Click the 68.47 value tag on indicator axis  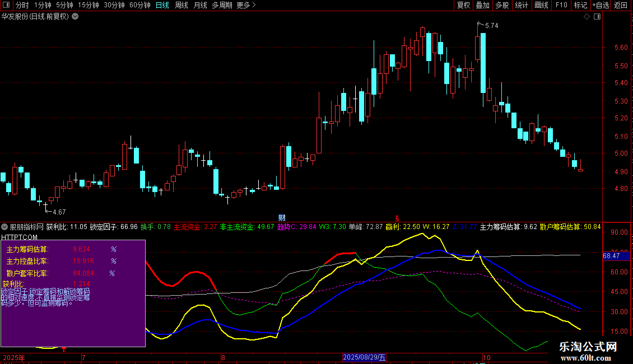(x=611, y=256)
